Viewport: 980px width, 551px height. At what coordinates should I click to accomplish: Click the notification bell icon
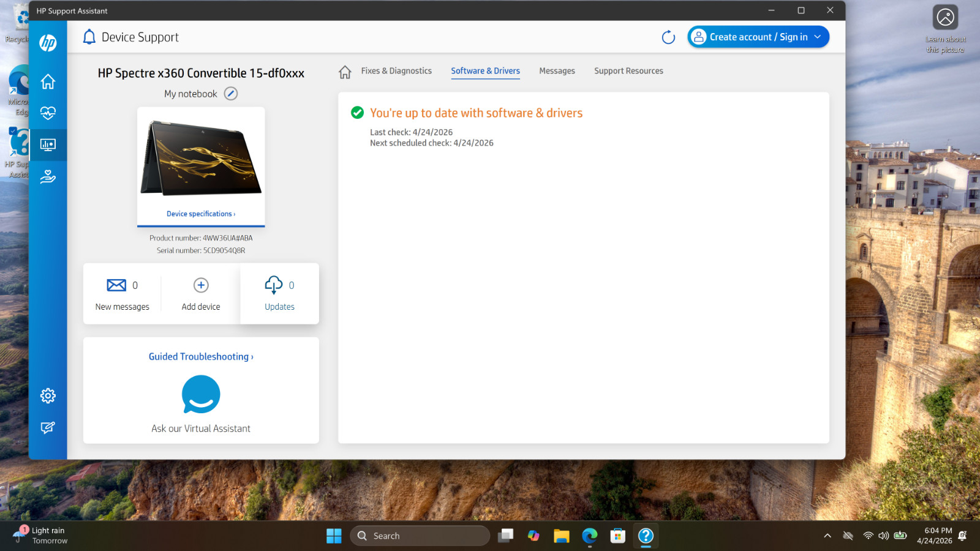pyautogui.click(x=89, y=37)
